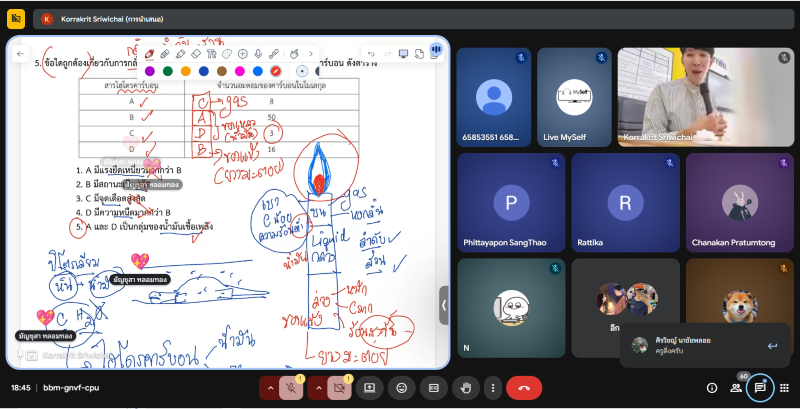Expand video settings arrow beside camera
This screenshot has width=800, height=409.
tap(321, 387)
